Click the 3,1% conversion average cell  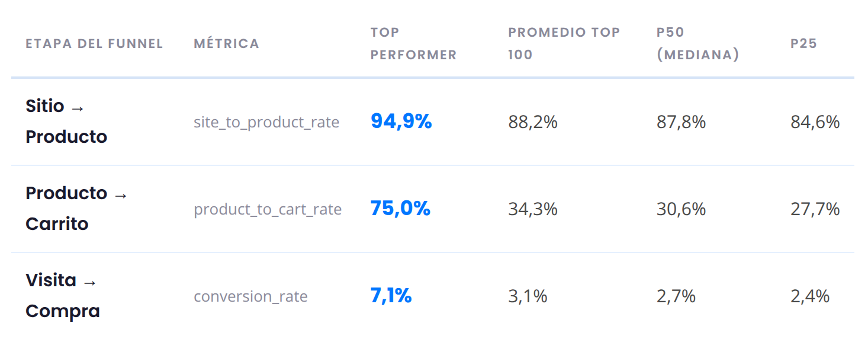[x=528, y=296]
